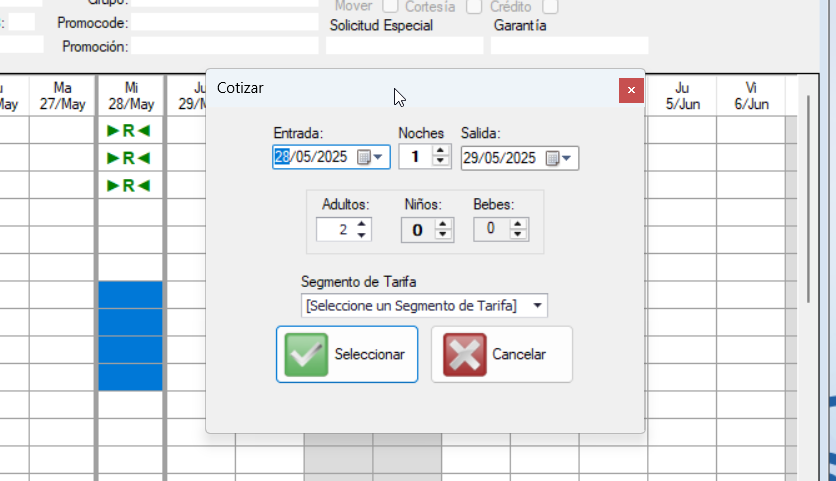Increase Bebes count with up arrow
The height and width of the screenshot is (481, 836).
coord(517,224)
